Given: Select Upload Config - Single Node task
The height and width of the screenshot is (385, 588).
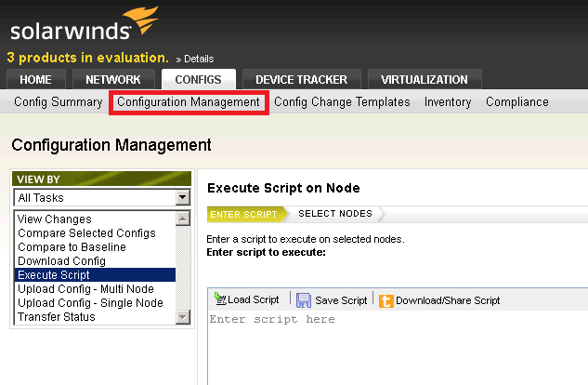Looking at the screenshot, I should coord(95,303).
